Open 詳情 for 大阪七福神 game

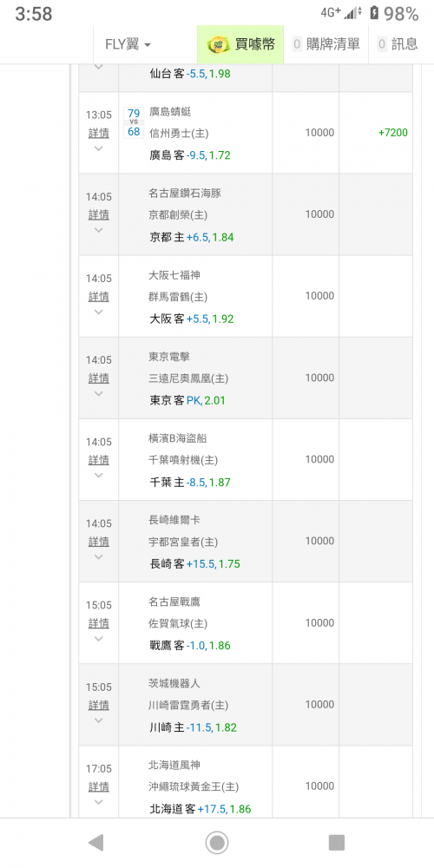pyautogui.click(x=99, y=296)
